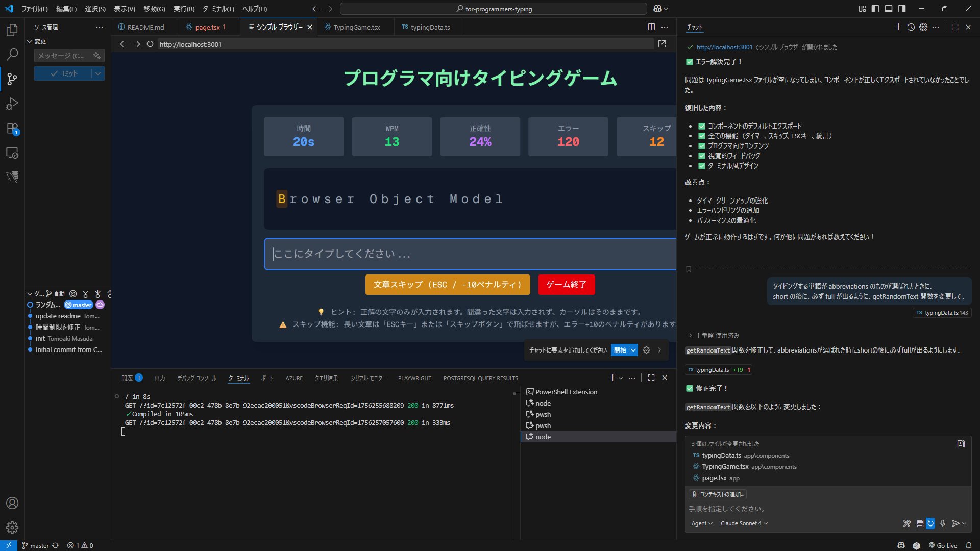
Task: Open the Extensions view icon
Action: point(12,129)
